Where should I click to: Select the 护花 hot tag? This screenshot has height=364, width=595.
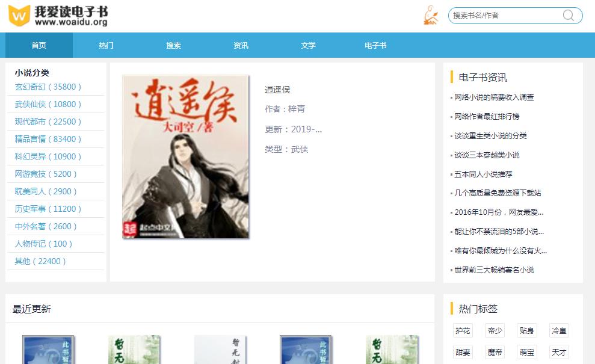click(x=462, y=330)
